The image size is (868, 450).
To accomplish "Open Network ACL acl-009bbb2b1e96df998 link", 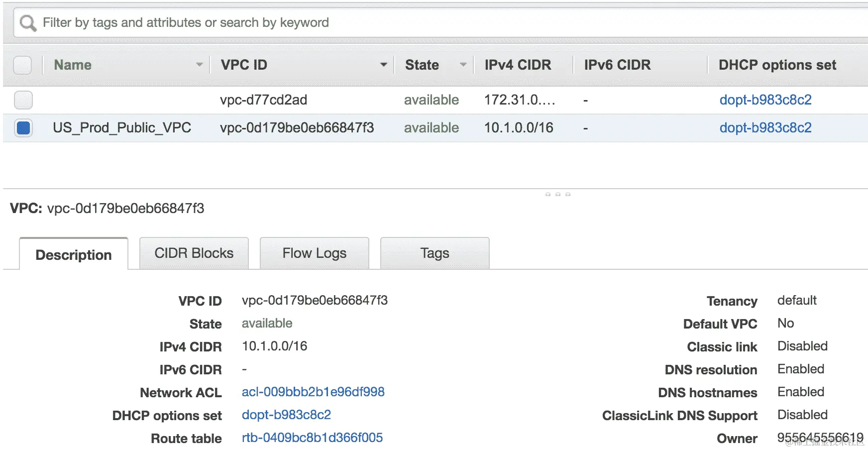I will [x=313, y=392].
